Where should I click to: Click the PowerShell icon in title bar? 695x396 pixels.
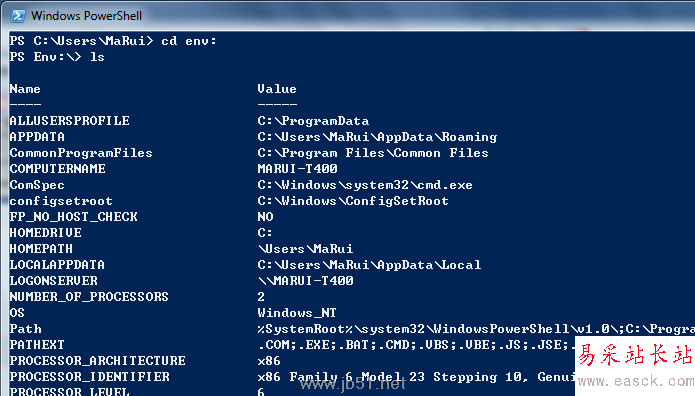click(18, 16)
